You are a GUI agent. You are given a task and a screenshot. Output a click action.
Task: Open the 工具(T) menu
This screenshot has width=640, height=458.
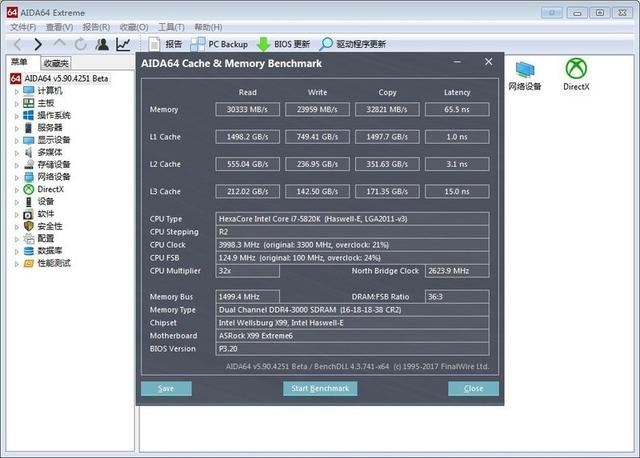tap(171, 27)
